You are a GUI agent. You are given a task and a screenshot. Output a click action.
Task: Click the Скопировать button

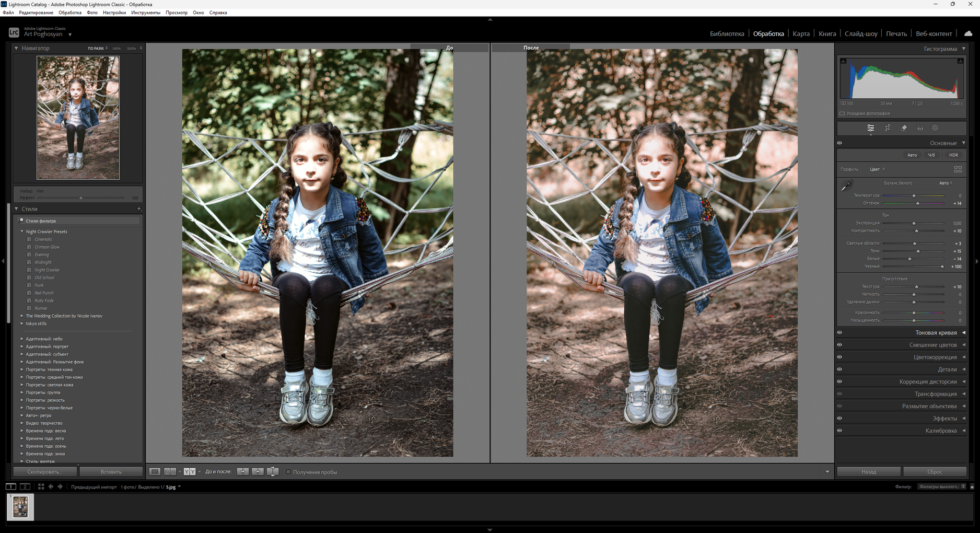[x=45, y=472]
